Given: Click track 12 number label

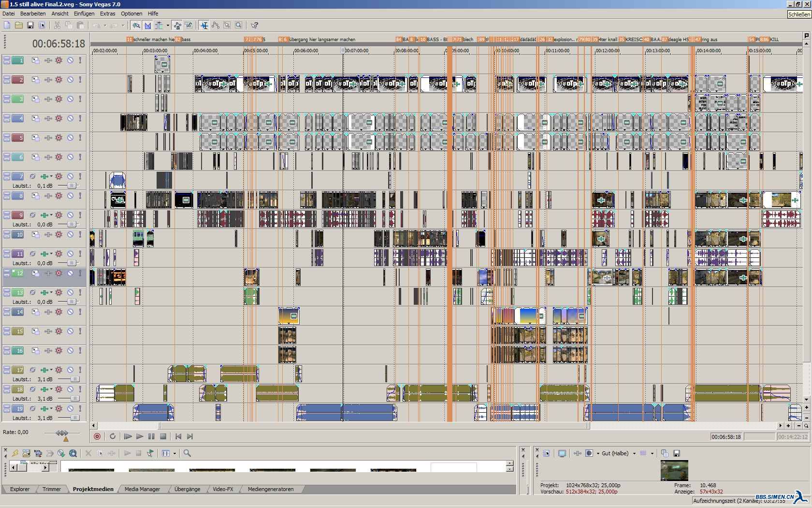Looking at the screenshot, I should [18, 273].
